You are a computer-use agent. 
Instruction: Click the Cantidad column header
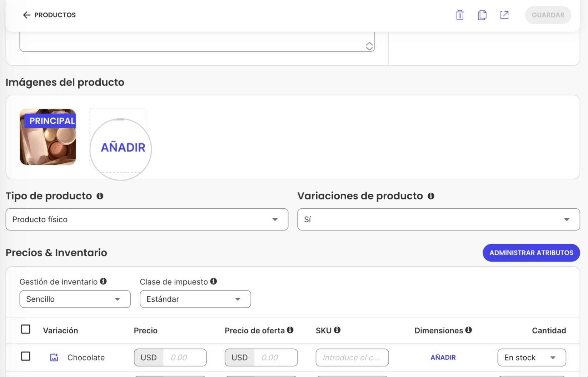click(549, 331)
